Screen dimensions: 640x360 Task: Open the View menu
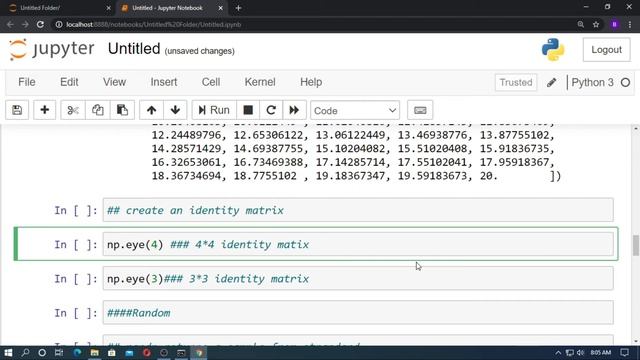(x=114, y=82)
